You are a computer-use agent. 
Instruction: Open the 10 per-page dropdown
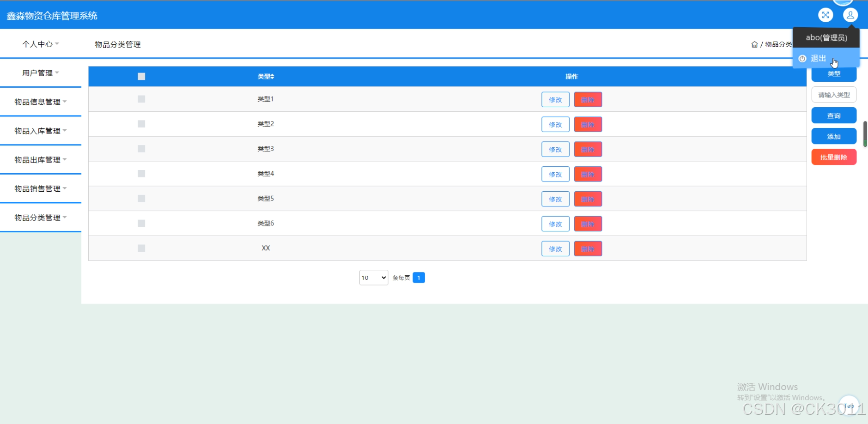(x=373, y=278)
